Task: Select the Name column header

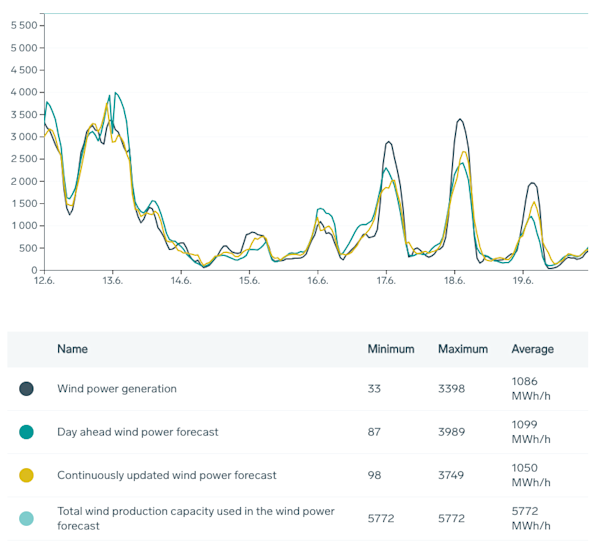Action: 73,349
